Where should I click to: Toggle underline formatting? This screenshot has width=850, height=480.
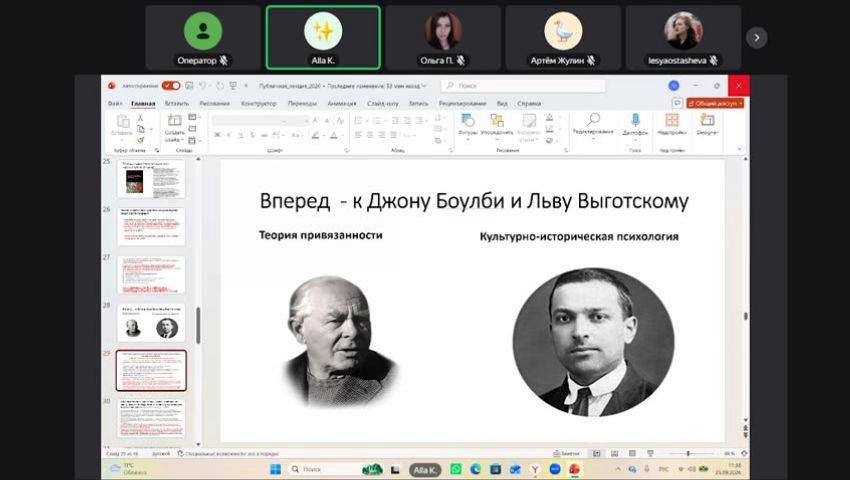[x=241, y=135]
